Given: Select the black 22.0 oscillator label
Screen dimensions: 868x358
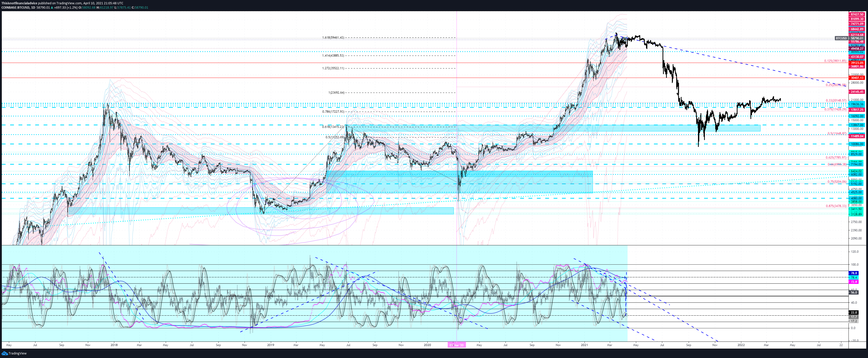Looking at the screenshot, I should (854, 312).
